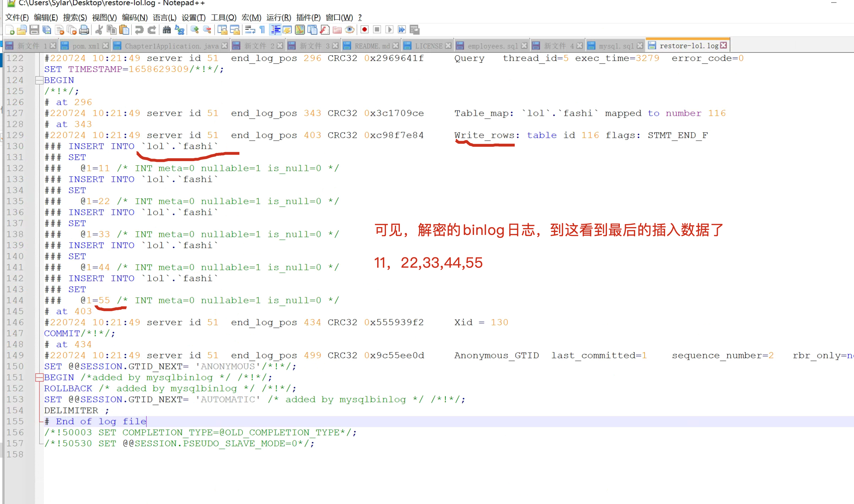Open a file using the Open folder icon

22,30
